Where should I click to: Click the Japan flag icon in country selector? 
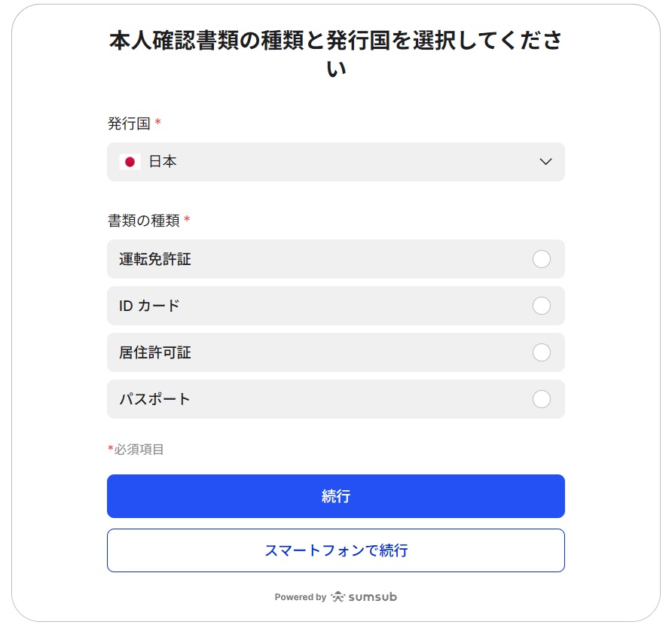pyautogui.click(x=130, y=162)
